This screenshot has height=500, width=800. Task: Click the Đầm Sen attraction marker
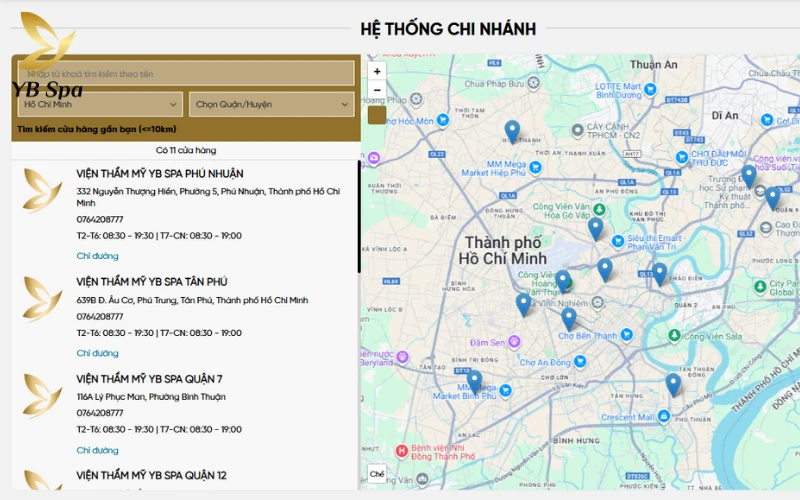[514, 342]
